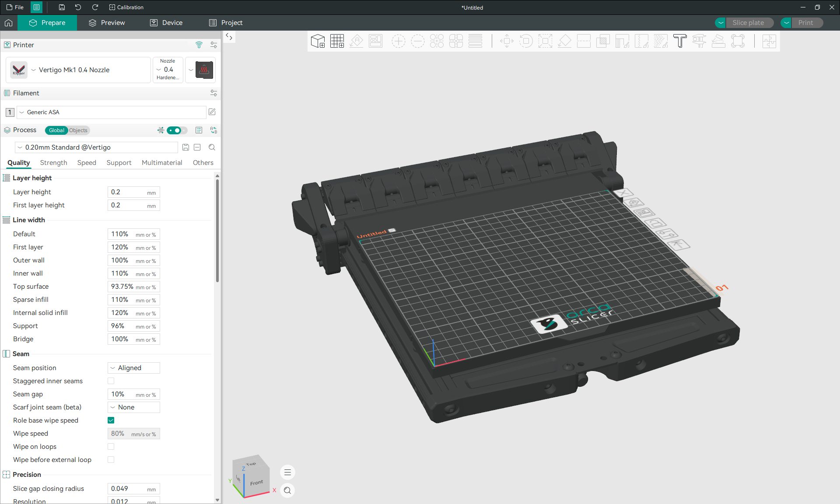Open the Seam position dropdown
Image resolution: width=840 pixels, height=504 pixels.
pyautogui.click(x=134, y=368)
